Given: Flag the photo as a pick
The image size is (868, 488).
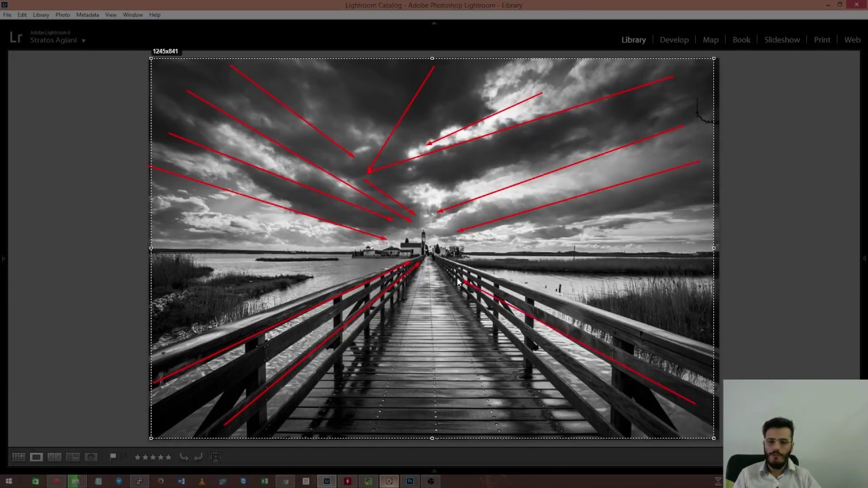Looking at the screenshot, I should pyautogui.click(x=113, y=457).
